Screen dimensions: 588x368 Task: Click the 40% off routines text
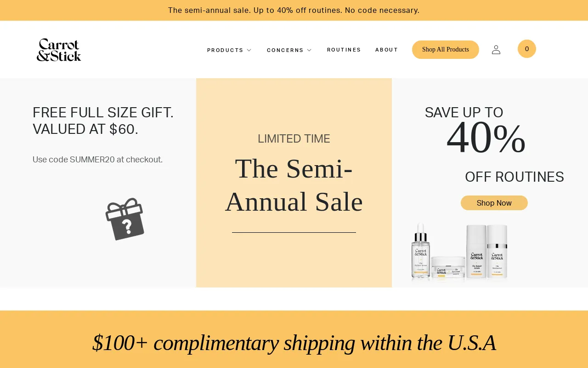[x=486, y=138]
